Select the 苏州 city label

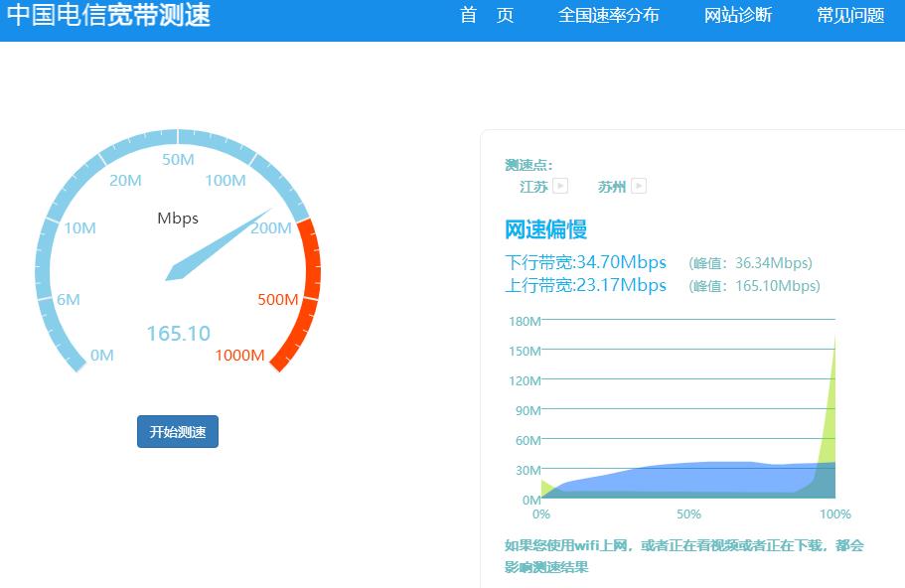pos(612,187)
